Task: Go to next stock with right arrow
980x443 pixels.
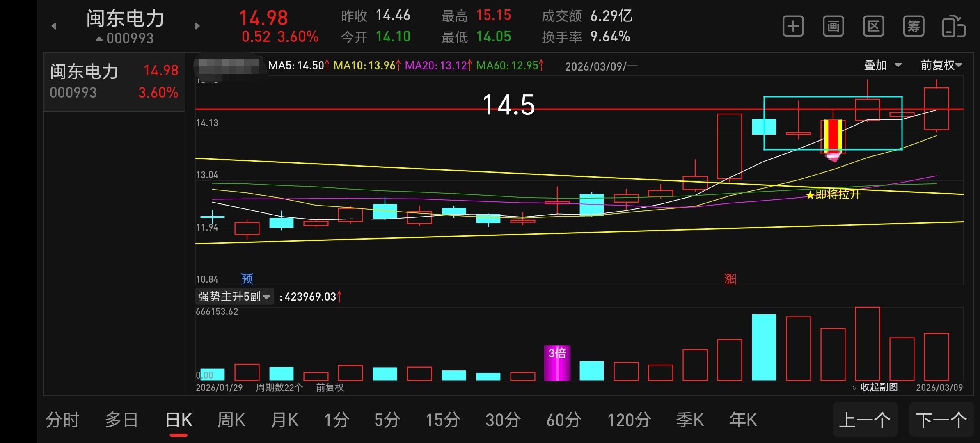Action: coord(197,26)
